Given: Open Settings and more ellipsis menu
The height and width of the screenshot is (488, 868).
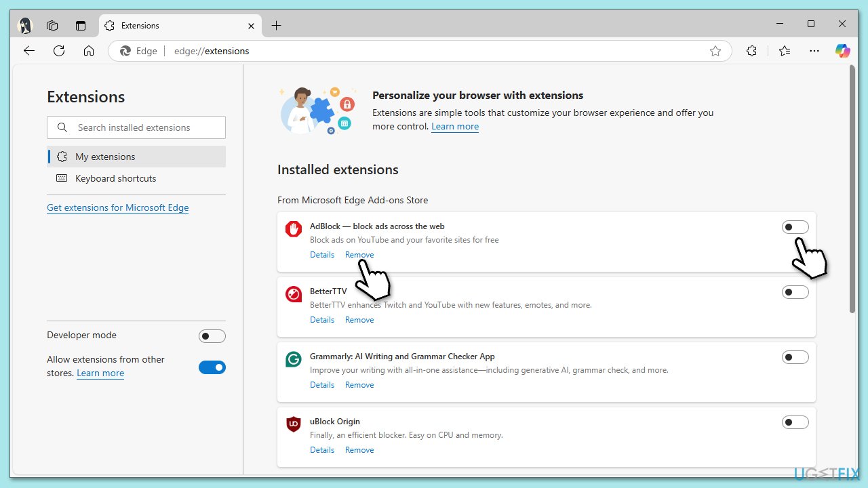Looking at the screenshot, I should pos(814,51).
